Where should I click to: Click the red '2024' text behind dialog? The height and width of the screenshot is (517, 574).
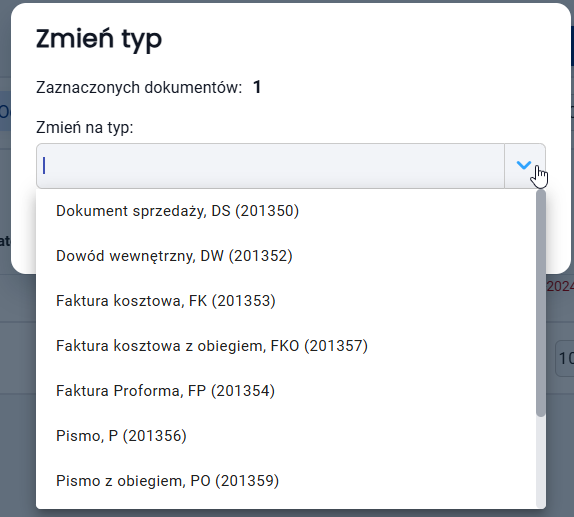pos(560,286)
